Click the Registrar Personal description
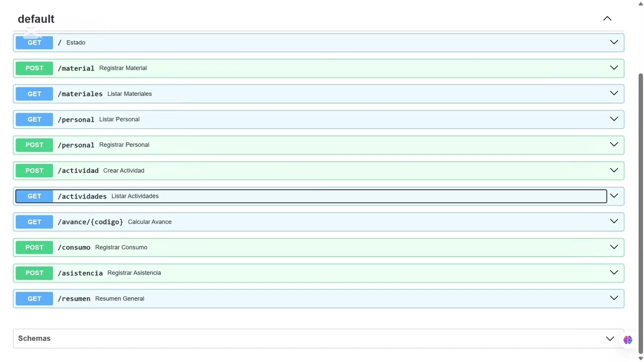Screen dimensions: 644x362 [x=124, y=145]
